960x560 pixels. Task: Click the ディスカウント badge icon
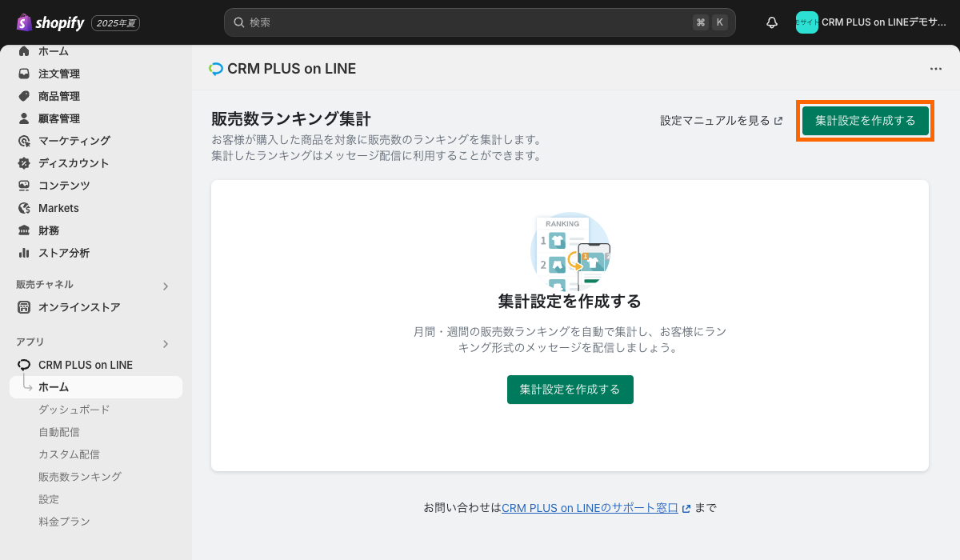(x=24, y=163)
